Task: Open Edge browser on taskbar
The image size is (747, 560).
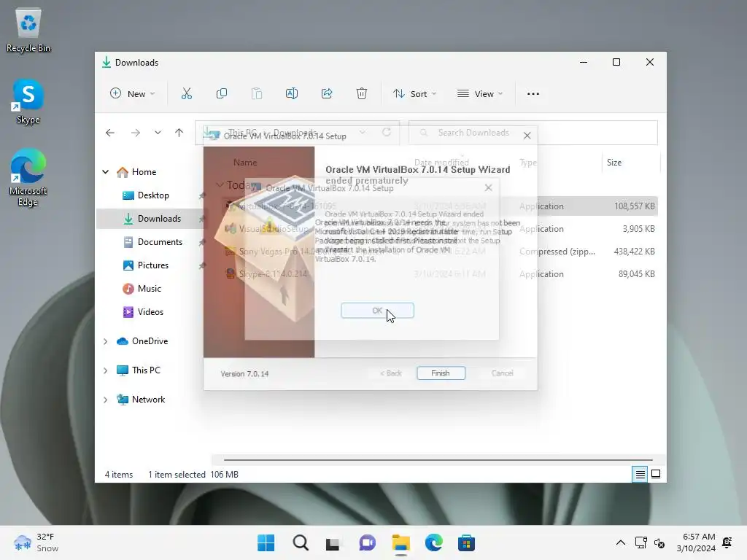Action: (433, 542)
